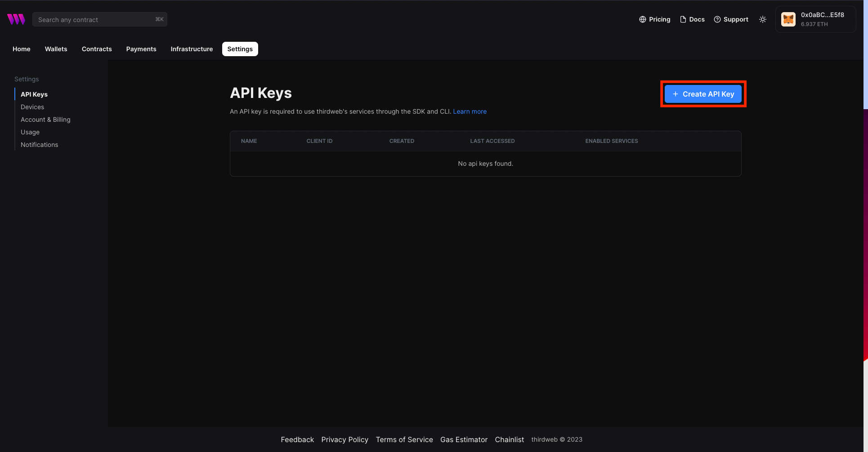Open the Infrastructure tab
868x452 pixels.
(192, 49)
